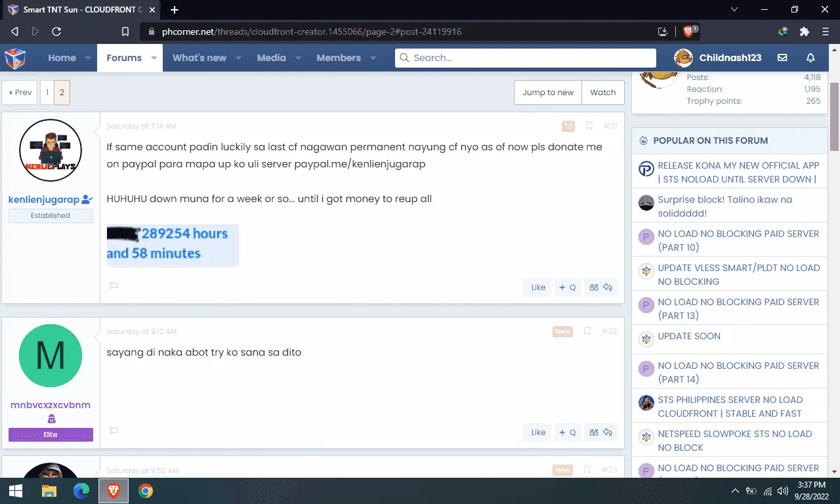Multi-quote post #21 with +Q
840x504 pixels.
pyautogui.click(x=568, y=287)
